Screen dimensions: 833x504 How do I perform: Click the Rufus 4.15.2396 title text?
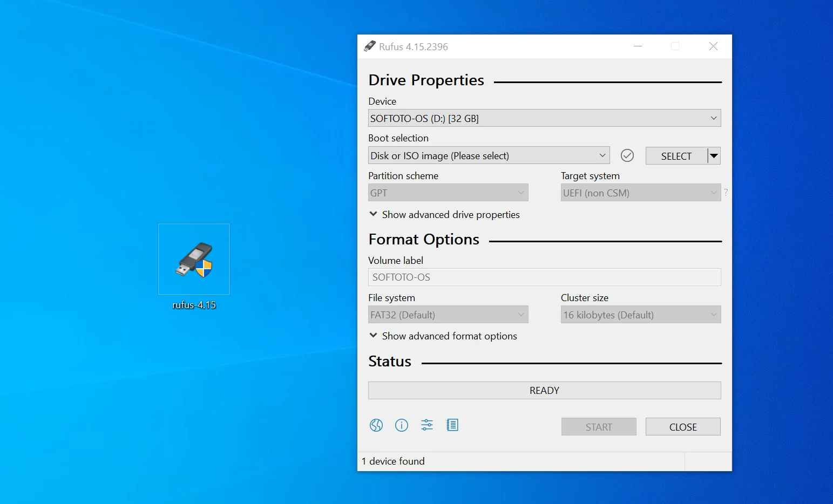pos(414,47)
